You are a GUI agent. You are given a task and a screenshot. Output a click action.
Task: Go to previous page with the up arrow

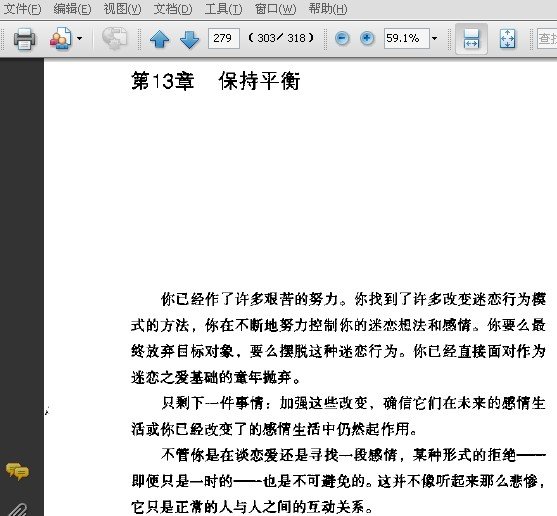159,39
